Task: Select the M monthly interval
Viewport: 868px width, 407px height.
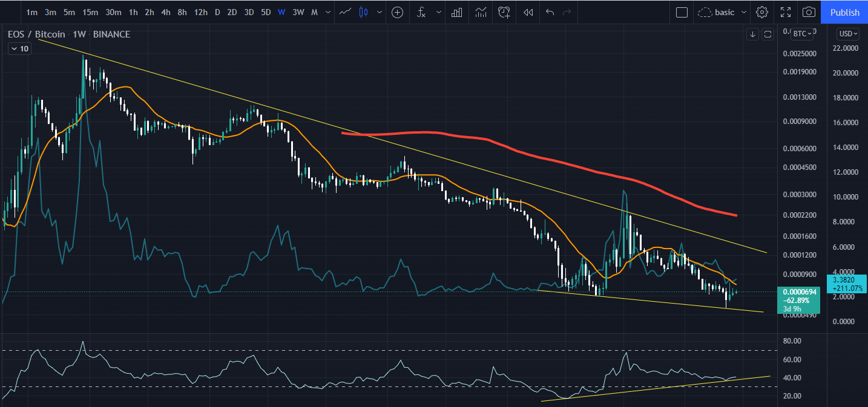Action: pos(314,12)
